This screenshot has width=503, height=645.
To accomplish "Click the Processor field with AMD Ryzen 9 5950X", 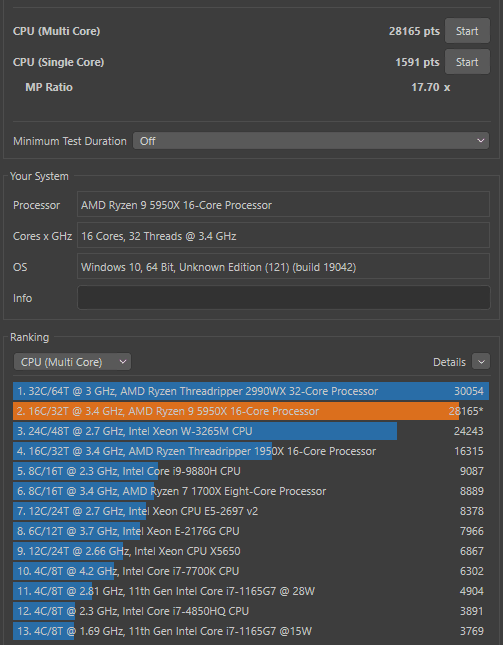I will pos(284,205).
